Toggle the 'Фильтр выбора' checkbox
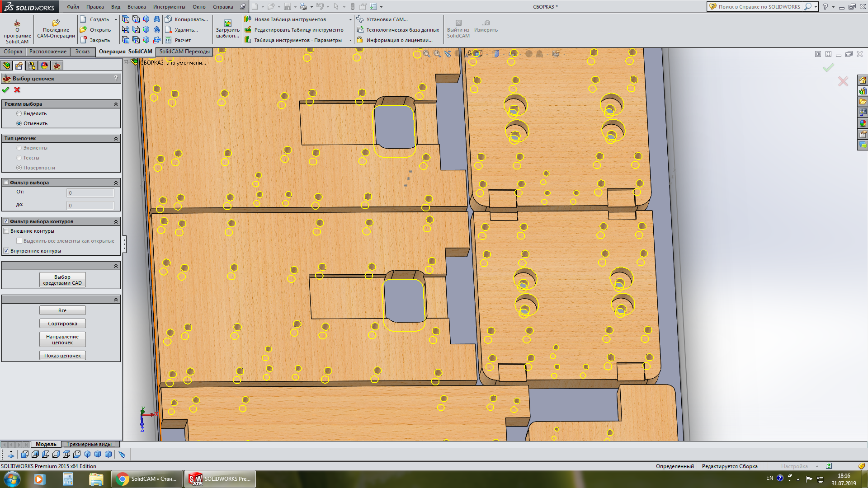868x488 pixels. pos(6,183)
